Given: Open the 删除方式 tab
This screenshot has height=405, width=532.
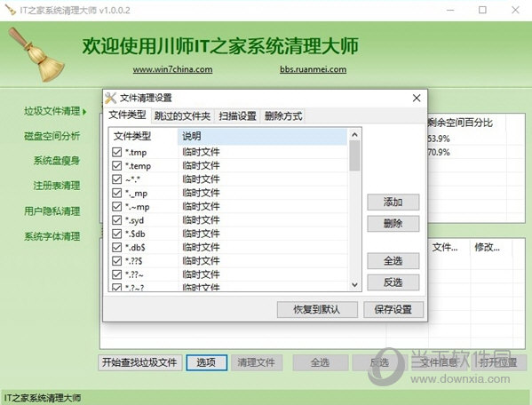Looking at the screenshot, I should click(x=283, y=116).
